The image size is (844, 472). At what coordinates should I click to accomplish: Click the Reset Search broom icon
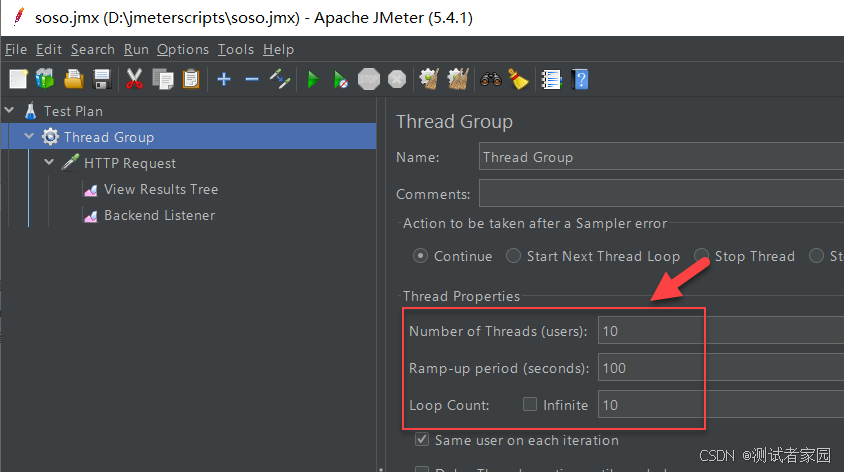point(518,79)
